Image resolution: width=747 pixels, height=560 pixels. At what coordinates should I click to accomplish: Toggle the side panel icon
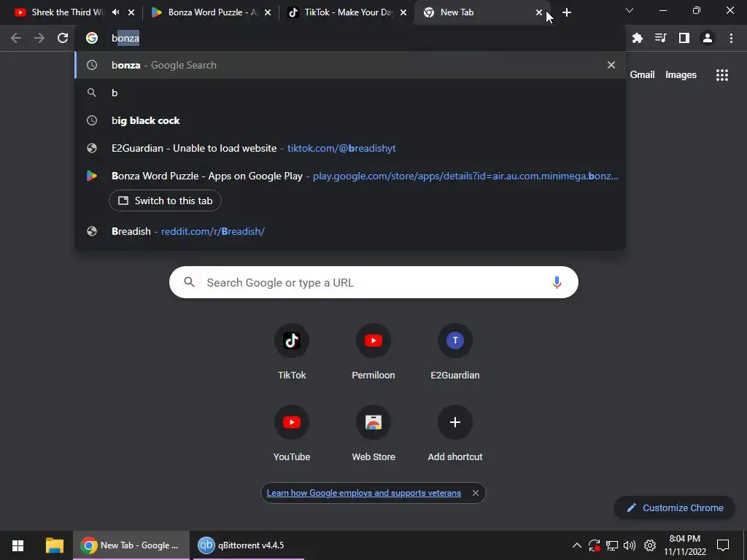(x=684, y=38)
